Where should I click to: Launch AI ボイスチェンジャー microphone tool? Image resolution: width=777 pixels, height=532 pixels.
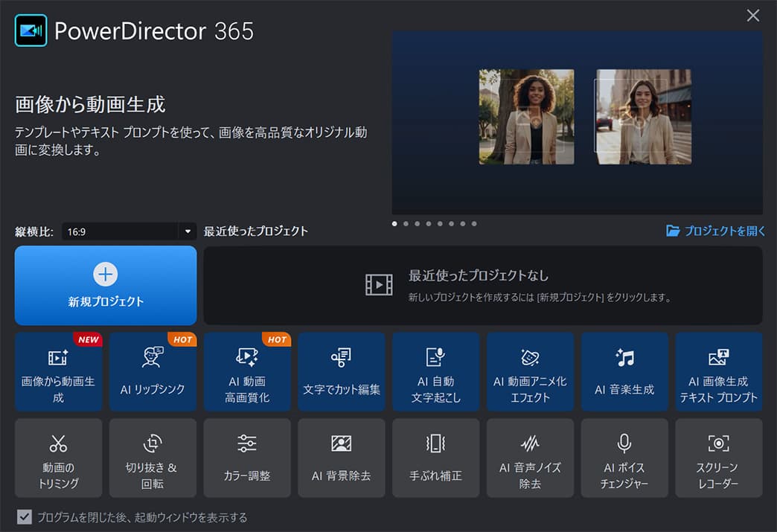(x=624, y=458)
